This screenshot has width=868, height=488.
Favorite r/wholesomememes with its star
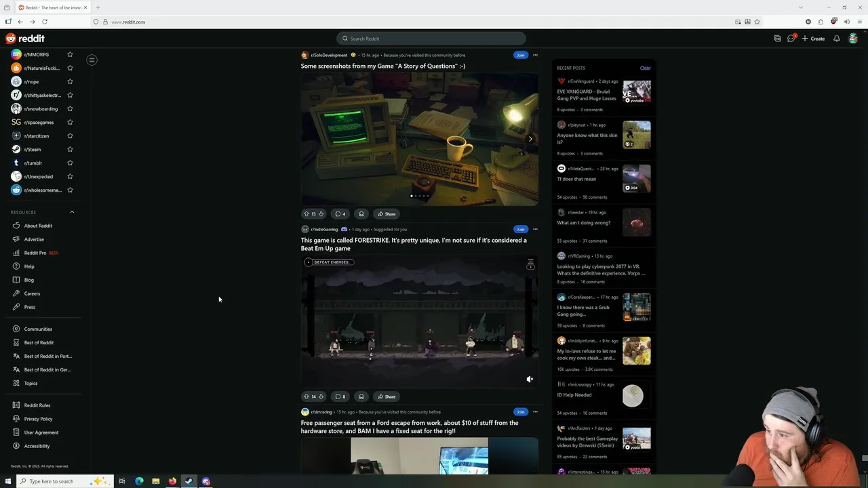(x=70, y=190)
